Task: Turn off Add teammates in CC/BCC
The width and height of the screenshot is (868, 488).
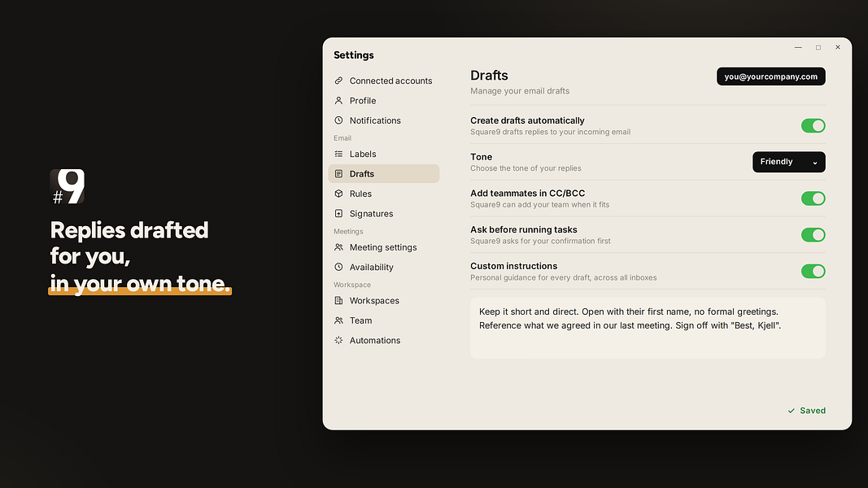Action: 813,198
